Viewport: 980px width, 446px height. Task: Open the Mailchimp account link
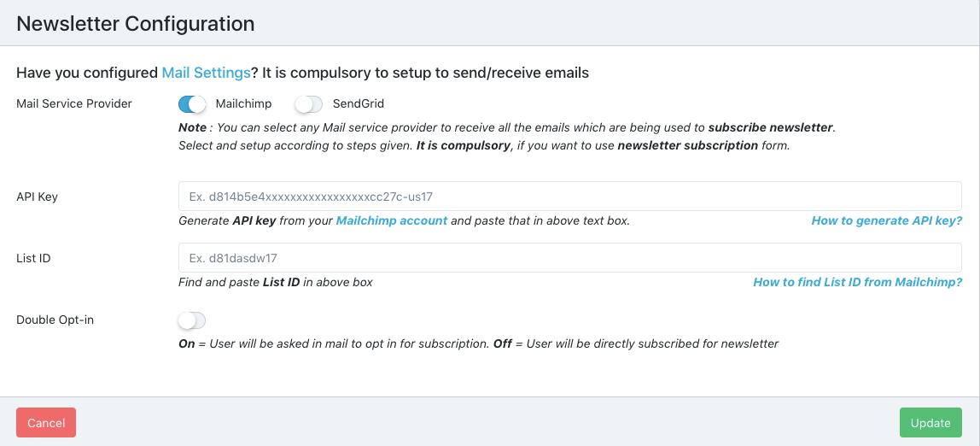point(392,220)
